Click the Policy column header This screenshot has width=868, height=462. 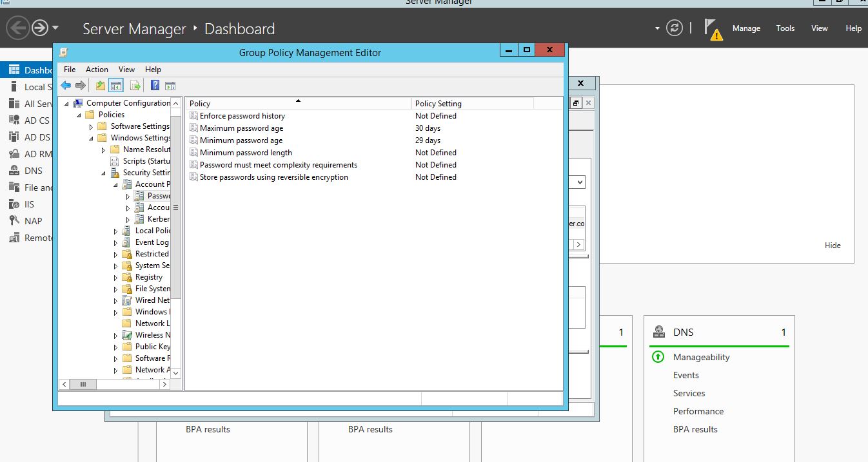click(x=298, y=103)
